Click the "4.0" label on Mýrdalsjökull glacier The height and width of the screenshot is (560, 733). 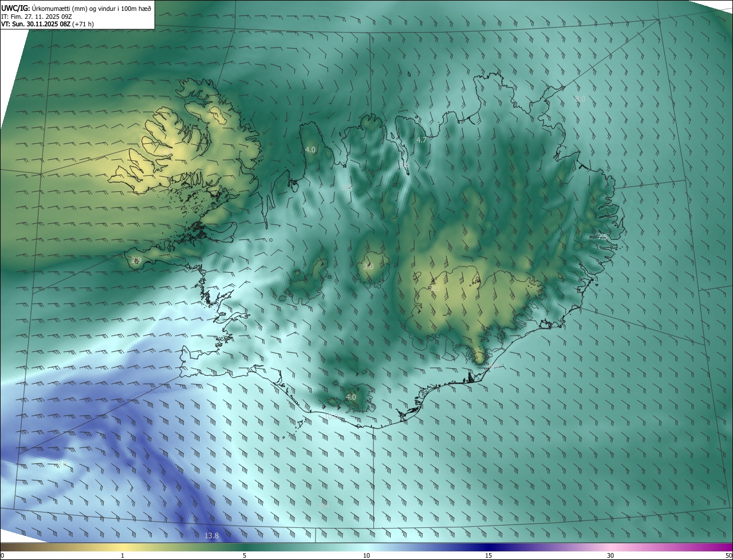pos(351,397)
